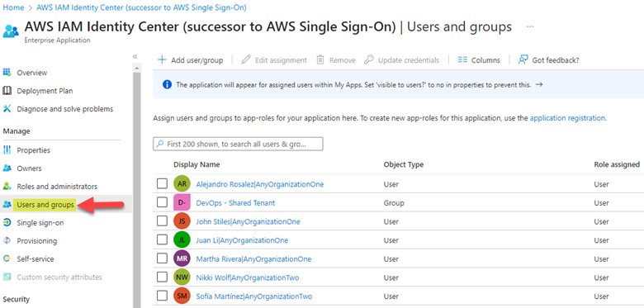This screenshot has height=308, width=644.
Task: Open Deployment Plan book icon
Action: click(7, 91)
